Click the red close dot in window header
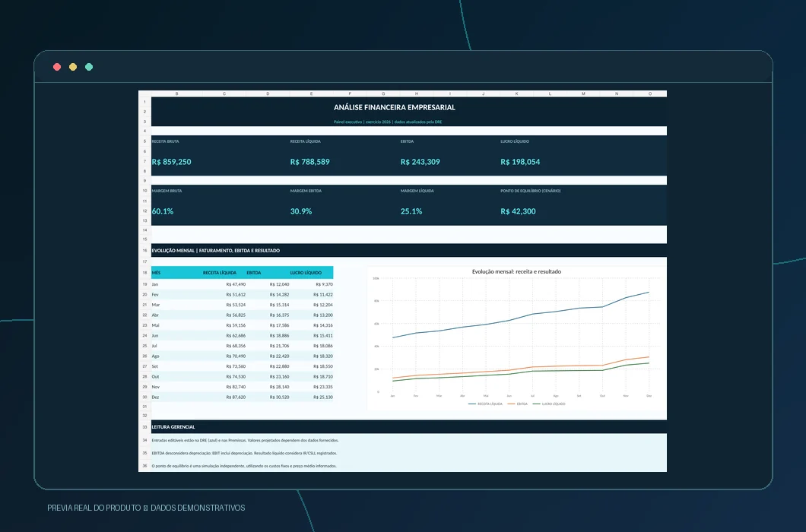 (57, 67)
